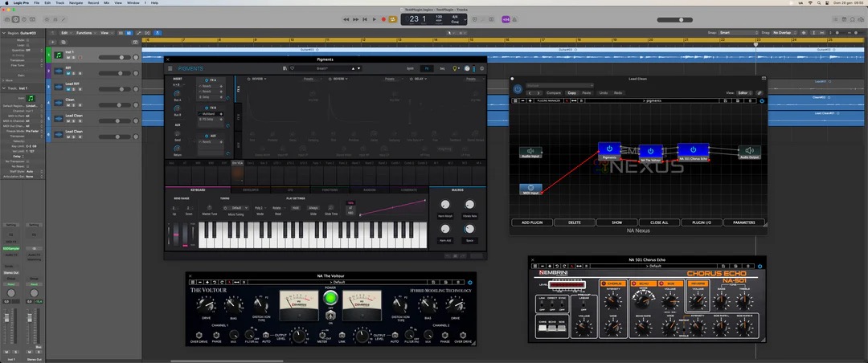Open Pigments settings gear icon
The height and width of the screenshot is (363, 868).
481,68
